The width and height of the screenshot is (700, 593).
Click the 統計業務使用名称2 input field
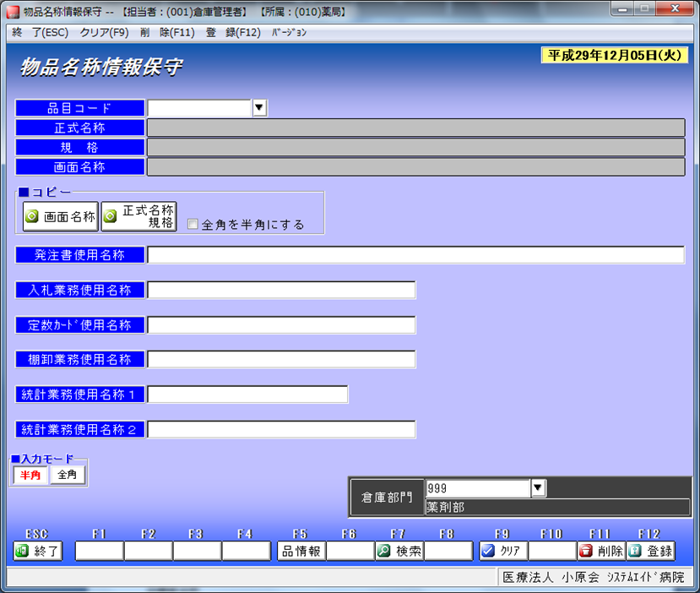[281, 429]
